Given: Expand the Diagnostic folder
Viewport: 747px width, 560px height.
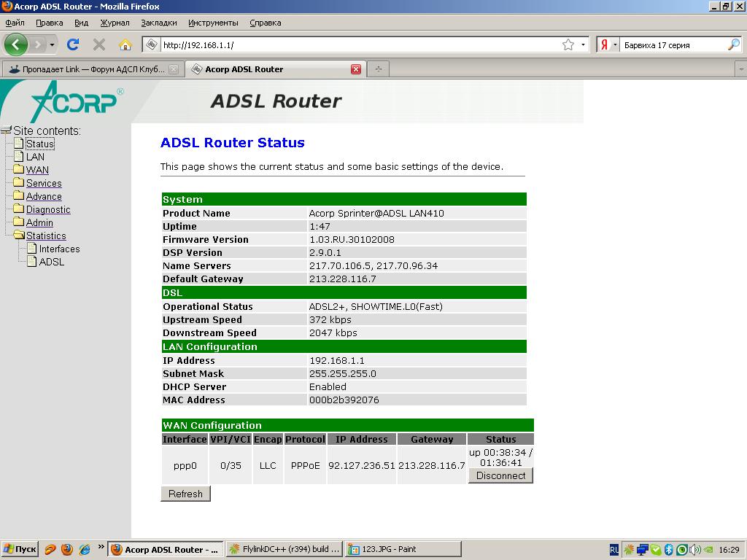Looking at the screenshot, I should (48, 209).
